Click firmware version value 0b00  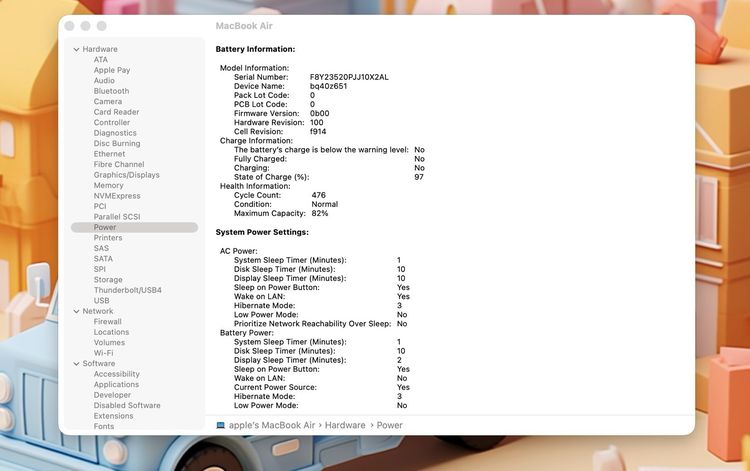[x=320, y=114]
